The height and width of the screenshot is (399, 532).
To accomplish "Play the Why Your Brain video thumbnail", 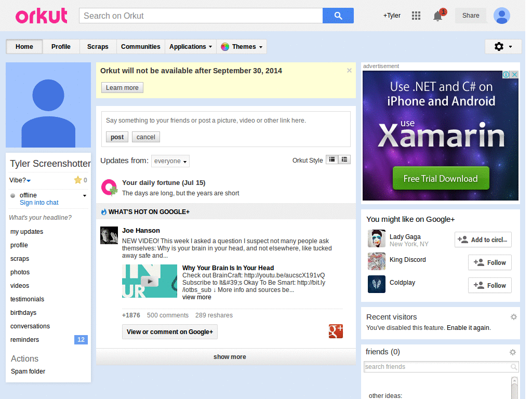I will (x=150, y=281).
